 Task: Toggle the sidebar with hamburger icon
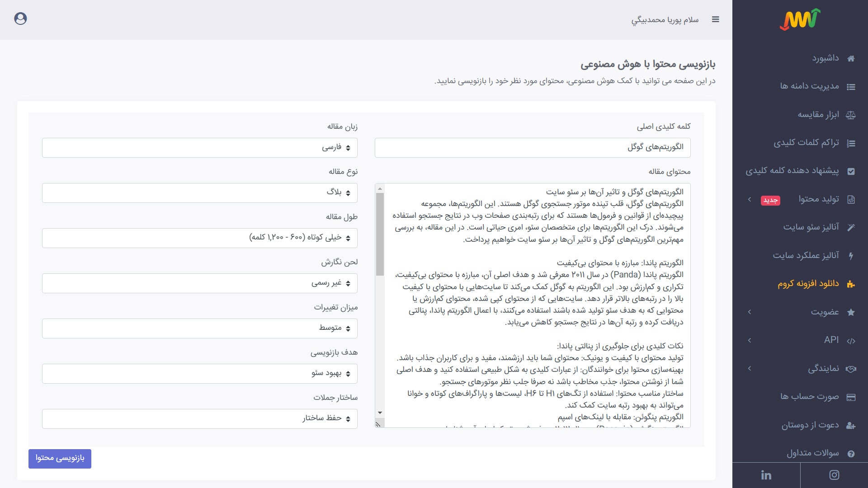(x=715, y=19)
